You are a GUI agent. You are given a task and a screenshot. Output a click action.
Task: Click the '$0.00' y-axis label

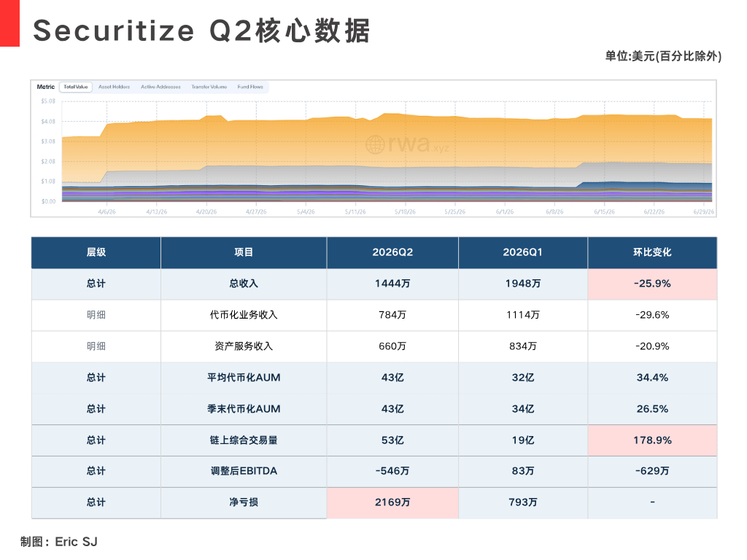click(x=48, y=201)
